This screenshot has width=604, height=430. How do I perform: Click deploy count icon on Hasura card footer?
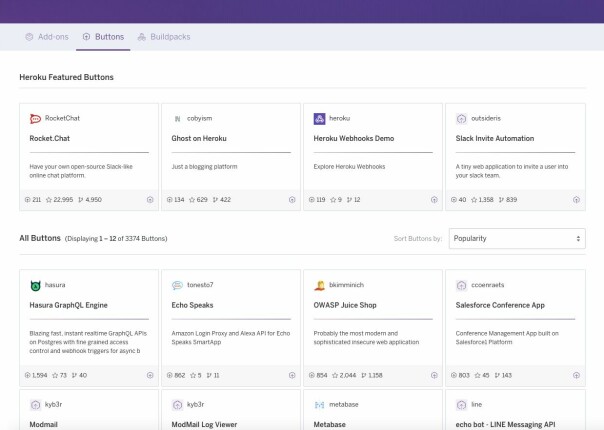click(27, 375)
